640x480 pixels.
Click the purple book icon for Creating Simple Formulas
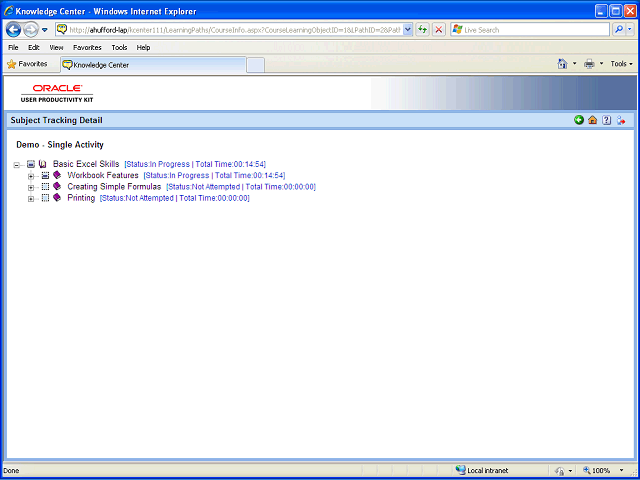(x=57, y=186)
